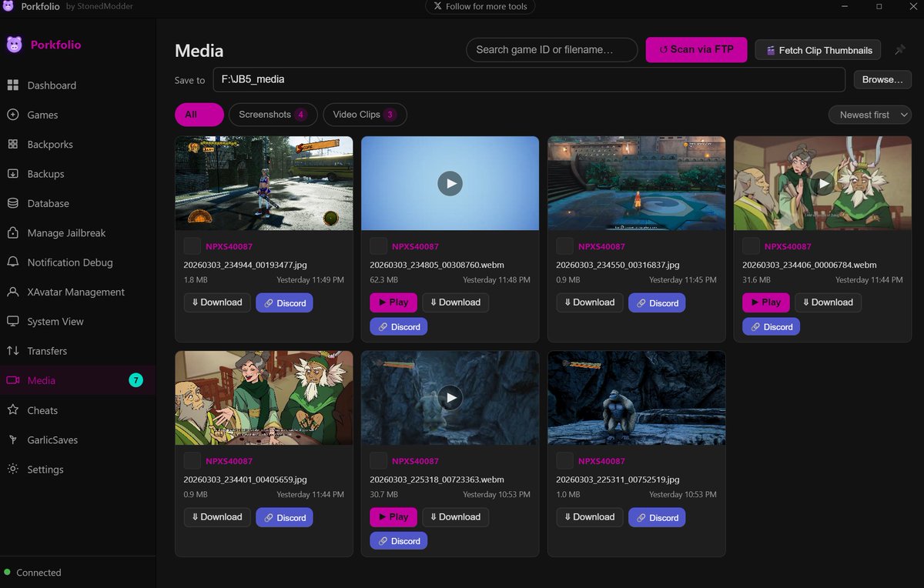Switch to the Screenshots filter tab
This screenshot has height=588, width=924.
coord(273,115)
